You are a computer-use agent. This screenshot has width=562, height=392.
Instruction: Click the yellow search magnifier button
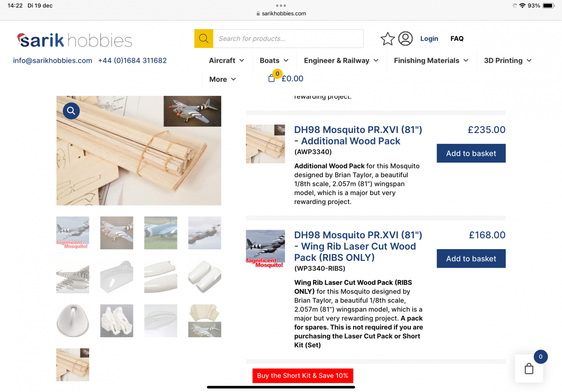[x=204, y=39]
